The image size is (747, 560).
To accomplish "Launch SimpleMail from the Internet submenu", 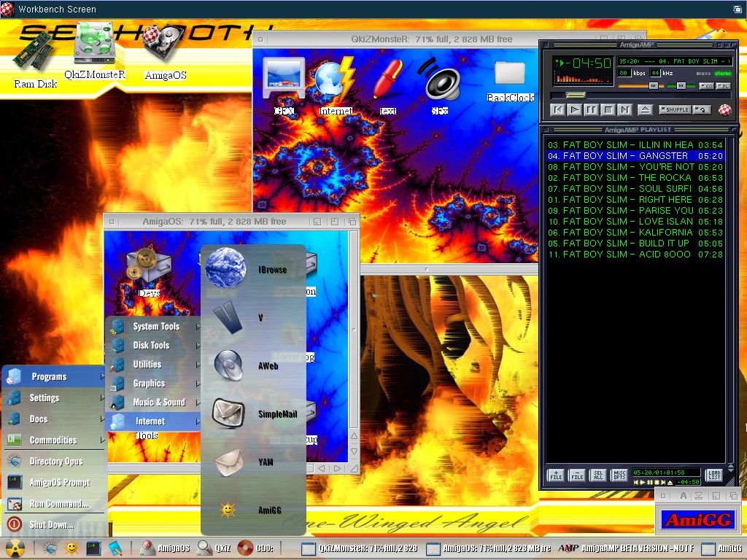I will [253, 414].
